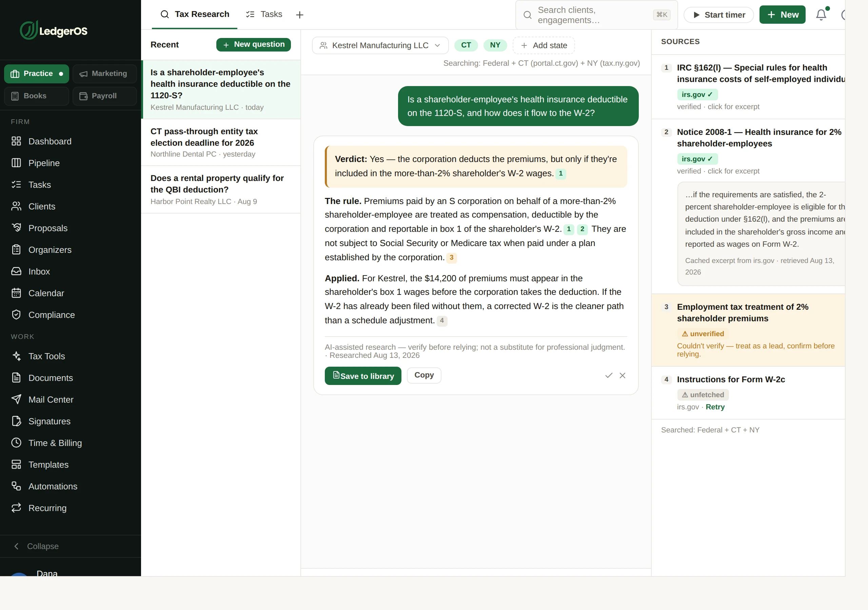Image resolution: width=868 pixels, height=610 pixels.
Task: Click the search magnifier icon in top bar
Action: point(527,15)
